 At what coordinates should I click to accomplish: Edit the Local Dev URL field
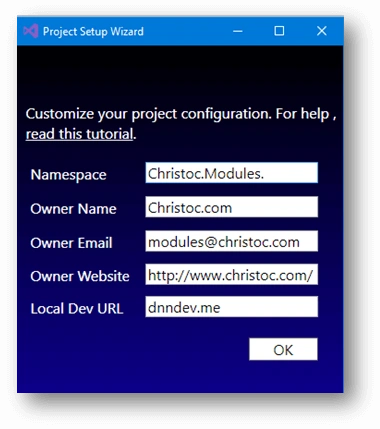click(231, 307)
